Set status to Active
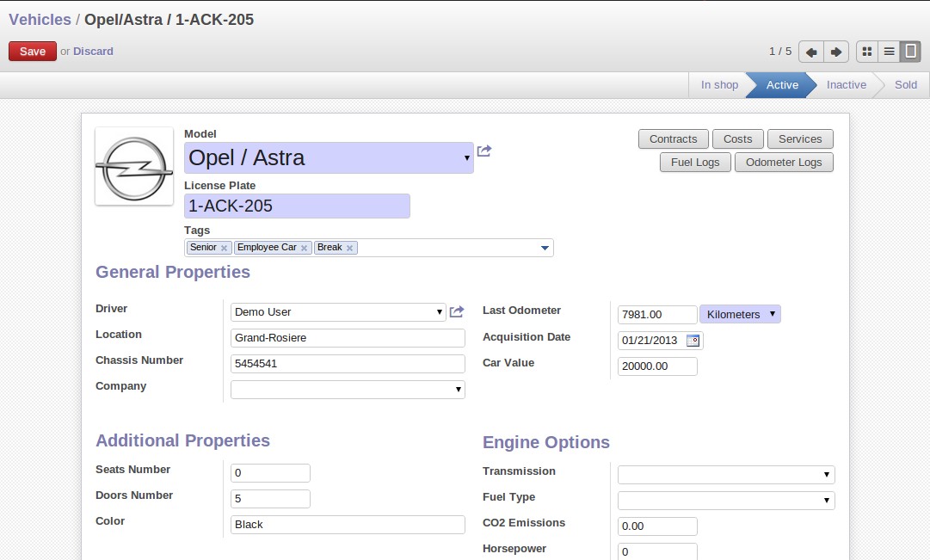Image resolution: width=930 pixels, height=560 pixels. pyautogui.click(x=782, y=85)
